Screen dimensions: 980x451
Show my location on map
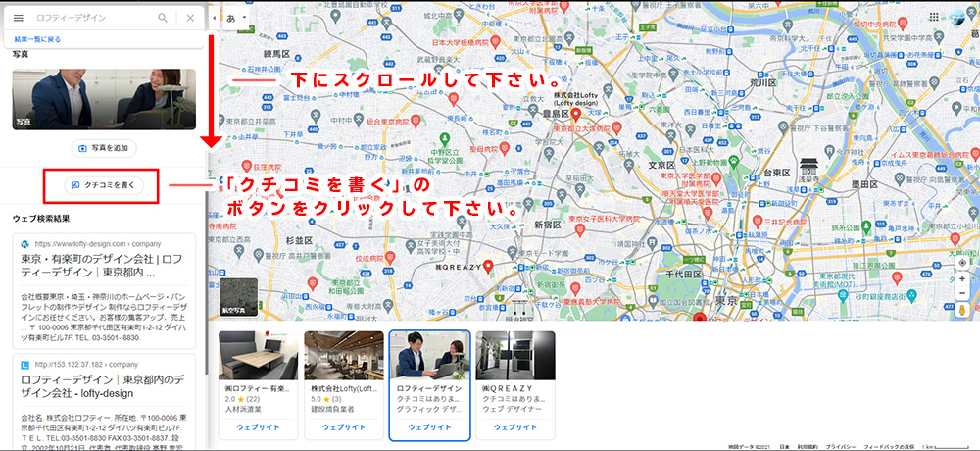click(962, 262)
